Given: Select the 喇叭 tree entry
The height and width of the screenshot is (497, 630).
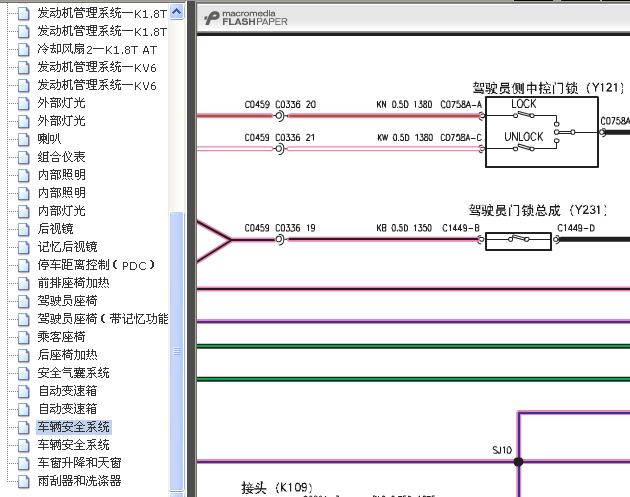Looking at the screenshot, I should point(49,139).
